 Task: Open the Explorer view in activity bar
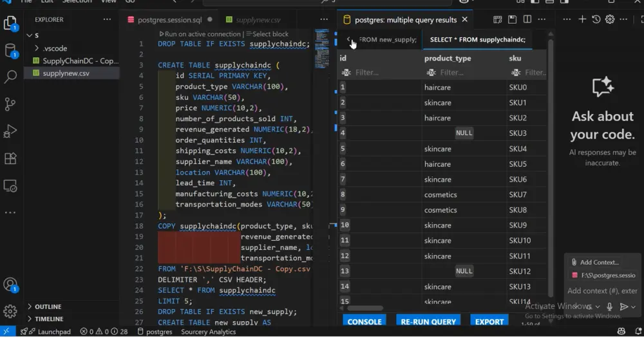click(10, 23)
